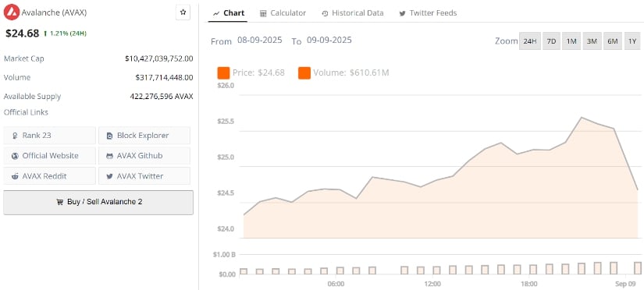The width and height of the screenshot is (644, 290).
Task: Set zoom to 7D
Action: coord(551,41)
